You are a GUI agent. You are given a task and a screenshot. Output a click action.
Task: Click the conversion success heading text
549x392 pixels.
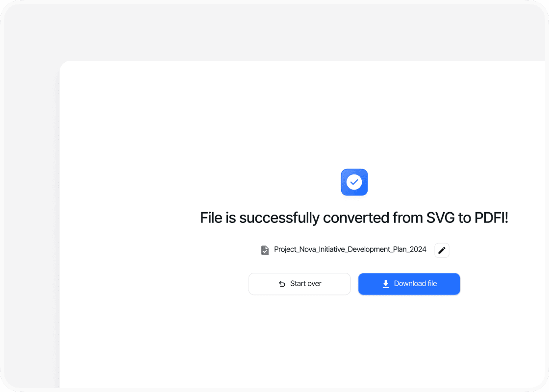coord(354,218)
